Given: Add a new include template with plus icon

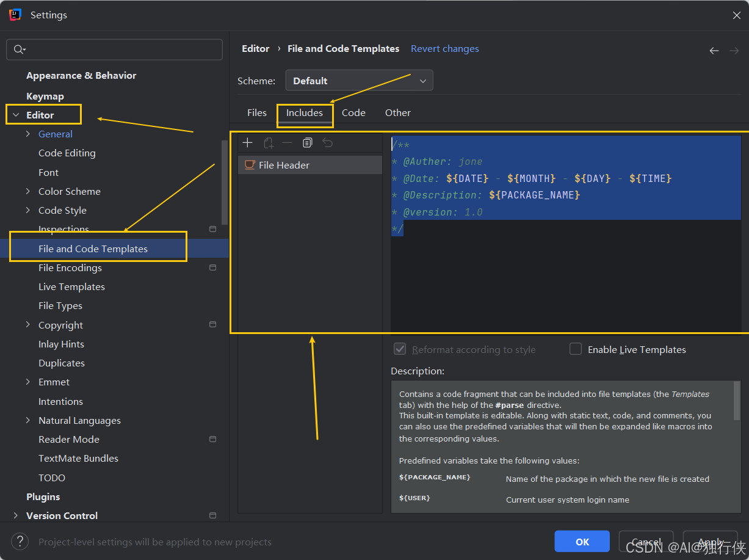Looking at the screenshot, I should (x=247, y=143).
